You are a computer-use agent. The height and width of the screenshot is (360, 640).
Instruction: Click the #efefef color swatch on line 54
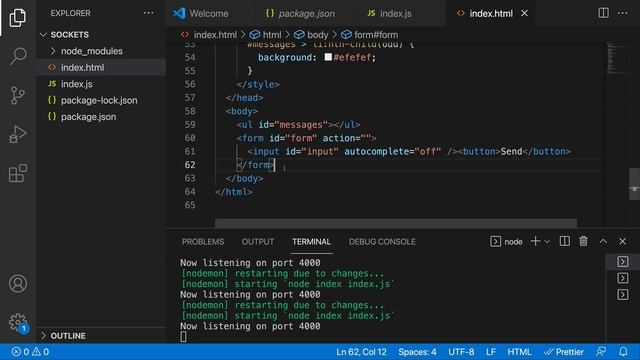328,57
